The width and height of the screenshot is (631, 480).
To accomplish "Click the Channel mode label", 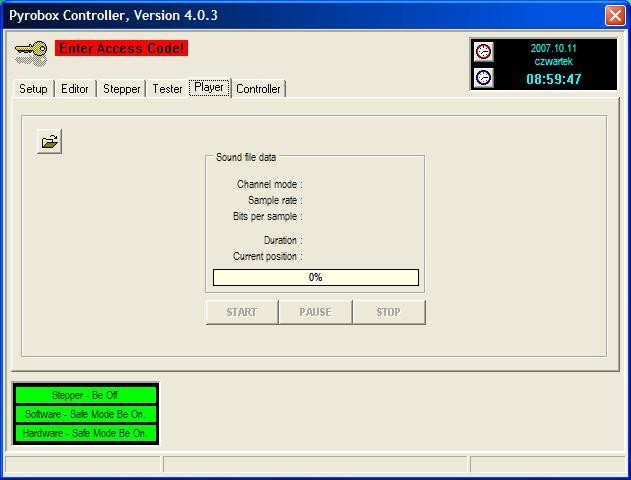I will 269,184.
